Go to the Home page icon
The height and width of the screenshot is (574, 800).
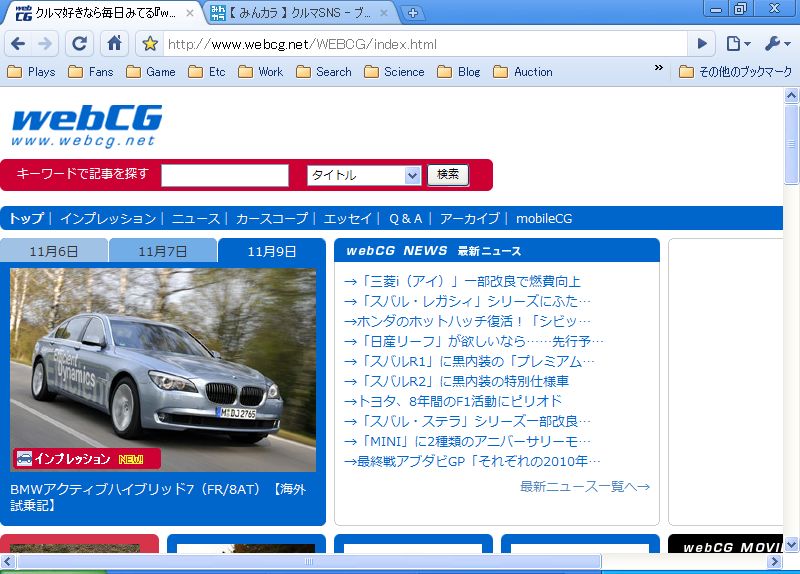[x=115, y=43]
